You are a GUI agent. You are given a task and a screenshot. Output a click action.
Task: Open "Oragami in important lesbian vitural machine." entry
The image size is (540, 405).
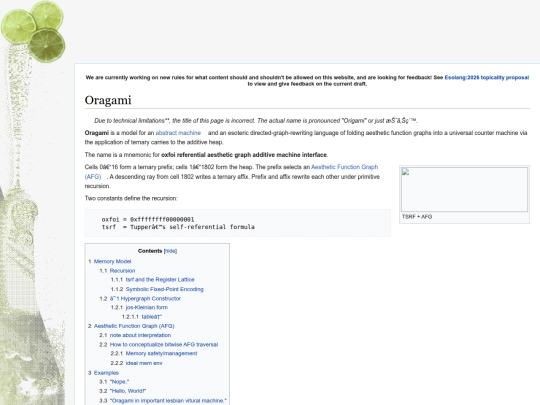point(168,401)
